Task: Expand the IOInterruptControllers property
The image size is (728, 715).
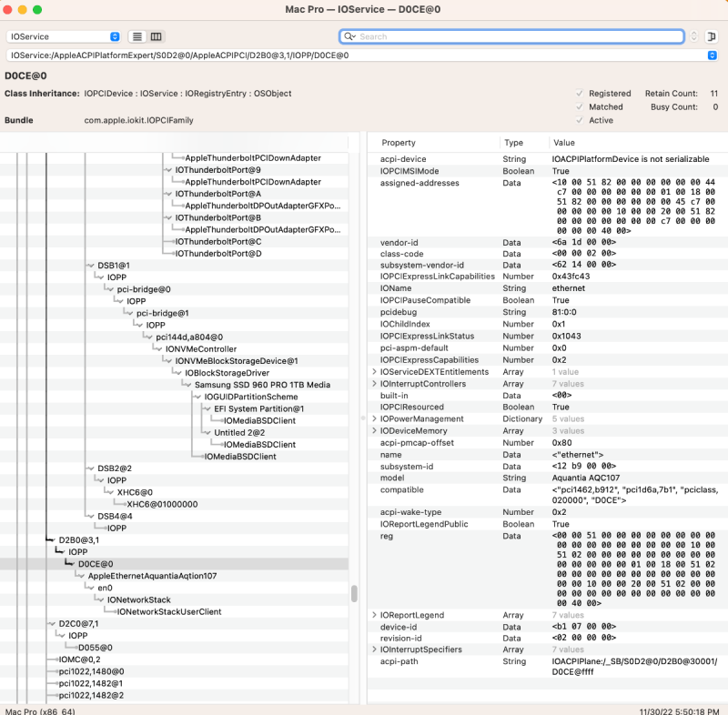Action: tap(374, 384)
